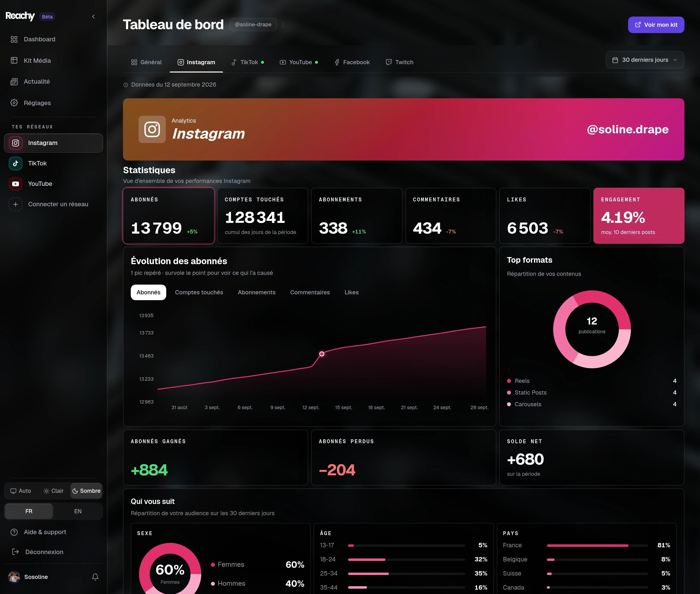700x594 pixels.
Task: Select the Comptes touchés stat card
Action: [x=262, y=216]
